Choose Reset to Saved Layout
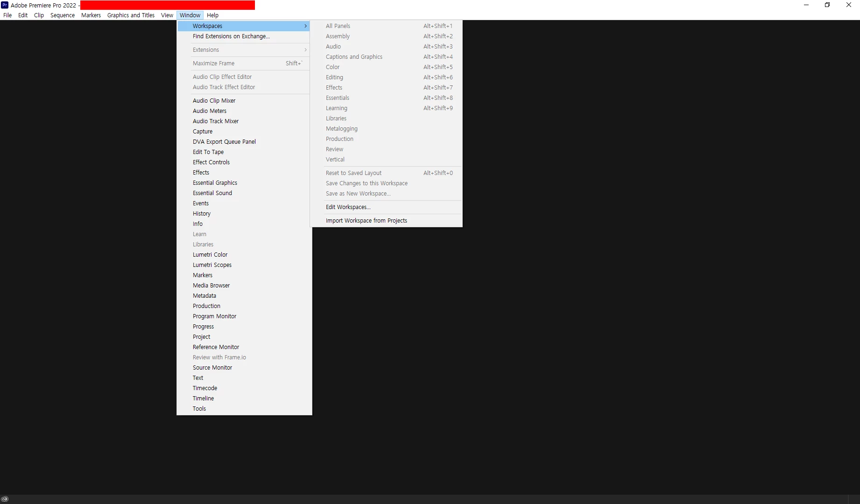 pos(386,173)
